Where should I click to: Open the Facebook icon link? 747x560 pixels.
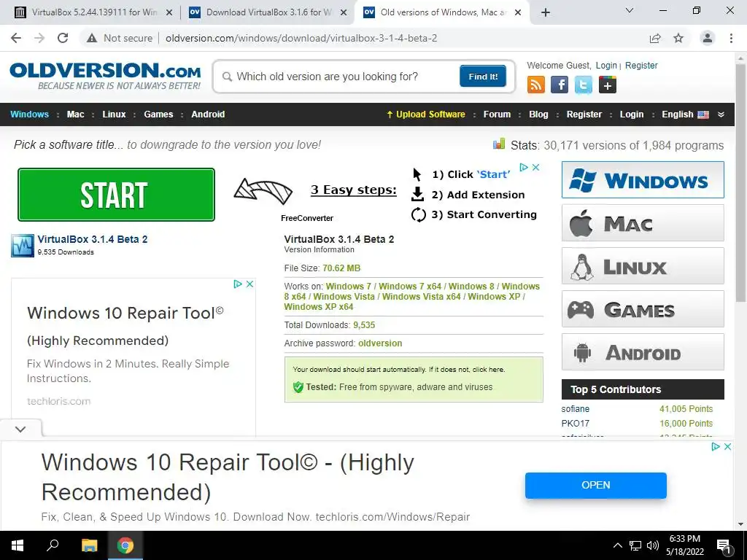(x=560, y=85)
